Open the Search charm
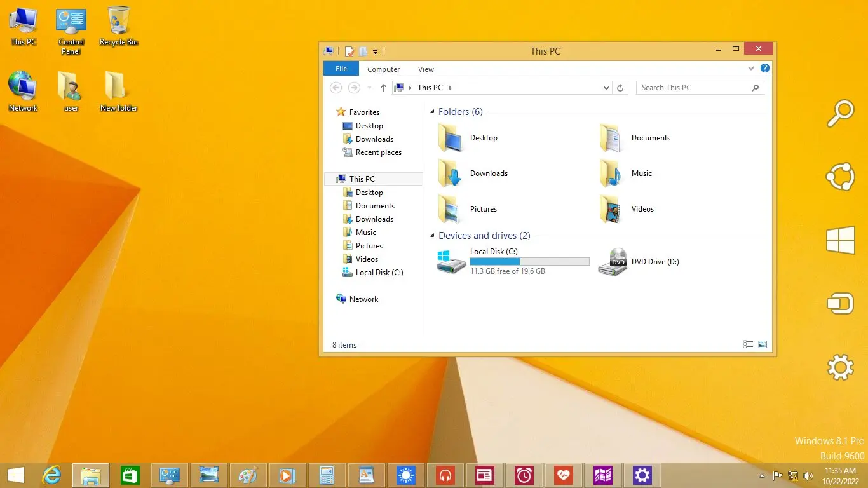The width and height of the screenshot is (868, 488). tap(840, 114)
